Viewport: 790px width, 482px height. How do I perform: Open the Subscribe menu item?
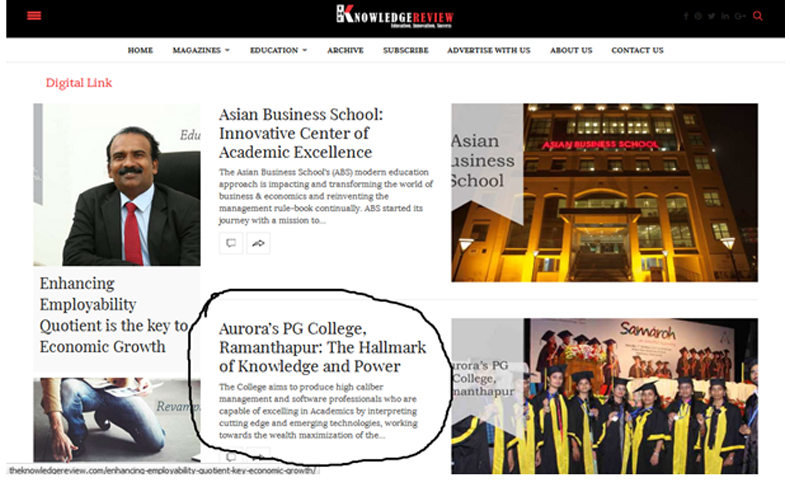[406, 50]
